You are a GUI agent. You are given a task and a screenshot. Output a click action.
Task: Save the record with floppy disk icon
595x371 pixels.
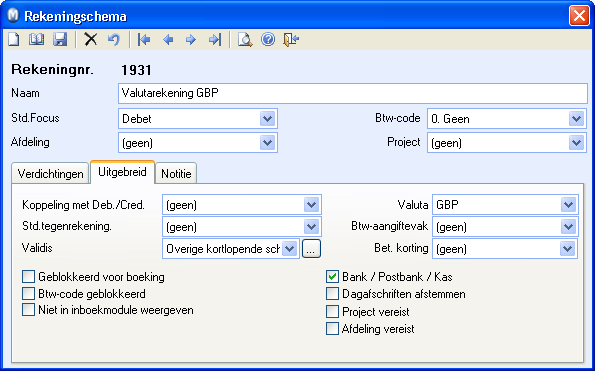60,39
